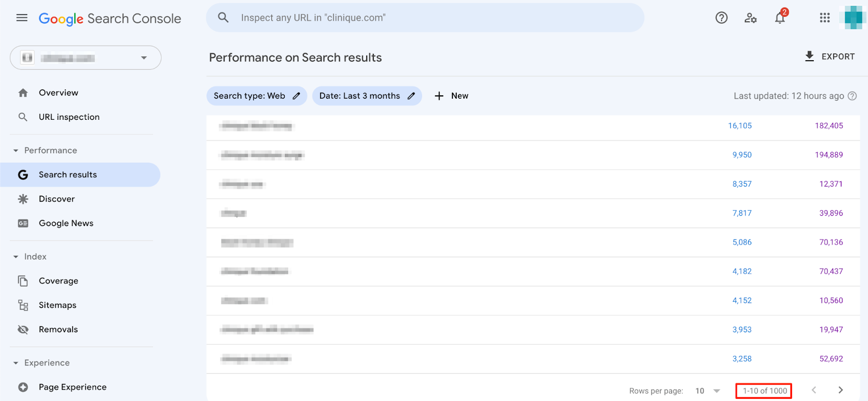The height and width of the screenshot is (401, 868).
Task: Click the account profile avatar
Action: 853,18
